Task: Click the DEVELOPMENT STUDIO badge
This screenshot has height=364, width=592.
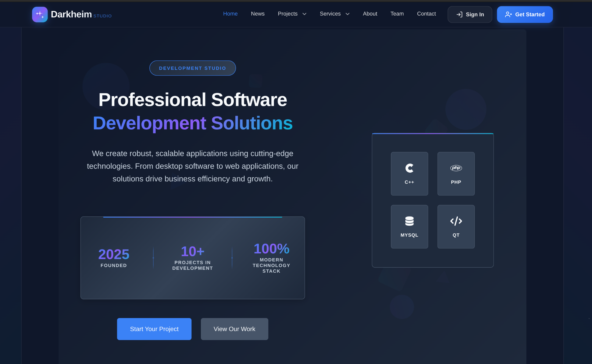Action: [193, 68]
